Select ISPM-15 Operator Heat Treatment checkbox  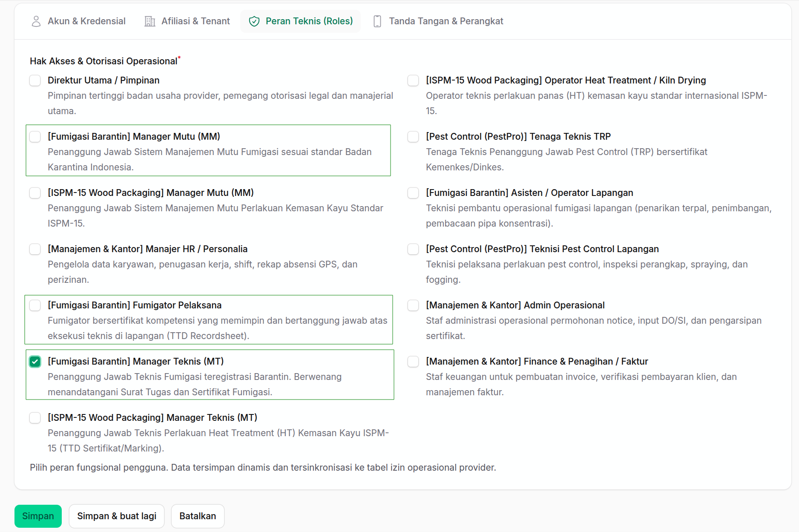click(413, 81)
